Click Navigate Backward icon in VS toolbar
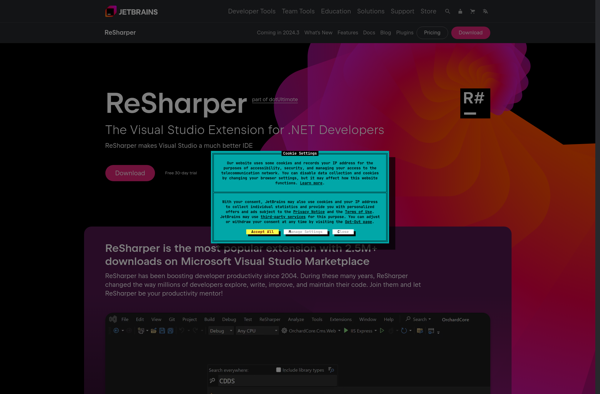The height and width of the screenshot is (394, 600). coord(116,331)
